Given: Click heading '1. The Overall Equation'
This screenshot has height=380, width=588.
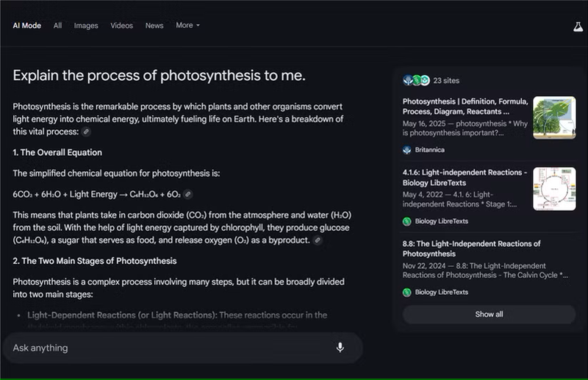Looking at the screenshot, I should click(x=57, y=152).
